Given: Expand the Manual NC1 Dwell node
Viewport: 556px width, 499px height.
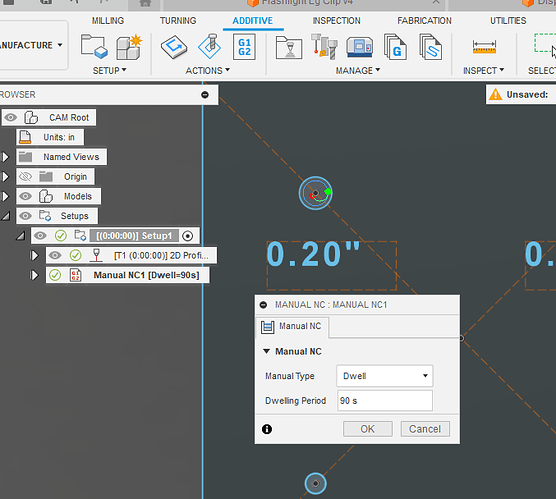Looking at the screenshot, I should click(x=34, y=275).
